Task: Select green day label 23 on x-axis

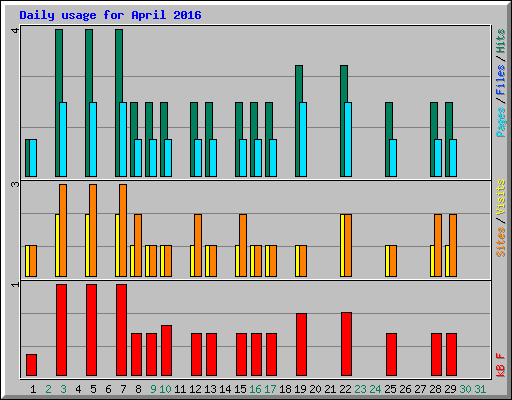Action: pos(360,389)
